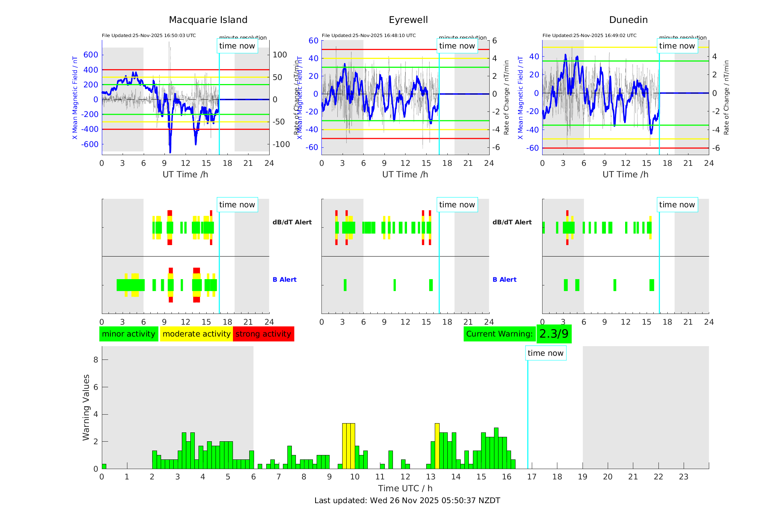
Task: Click the left blue B Alert label
Action: click(x=284, y=280)
